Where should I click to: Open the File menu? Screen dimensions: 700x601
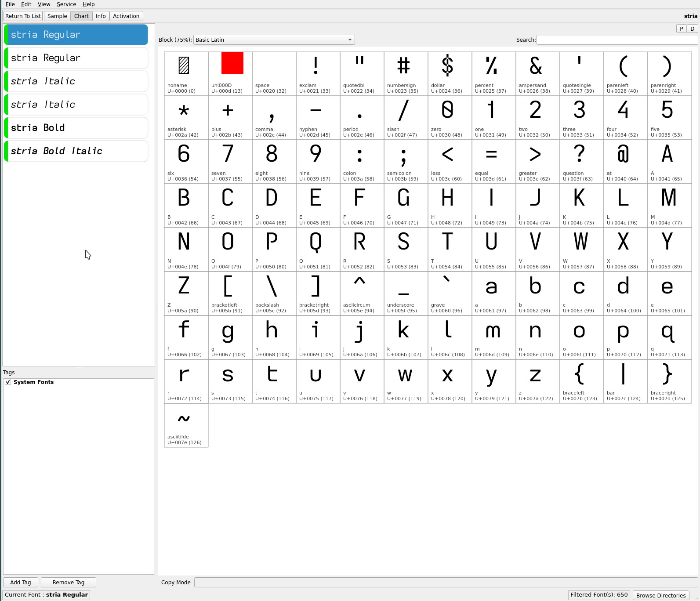[x=10, y=4]
